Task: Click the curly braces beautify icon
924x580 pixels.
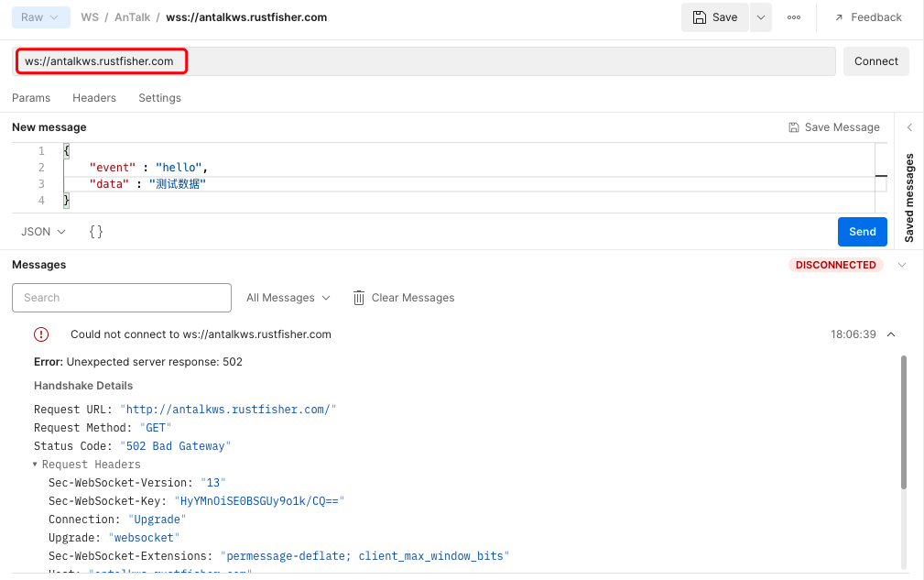Action: pyautogui.click(x=96, y=232)
